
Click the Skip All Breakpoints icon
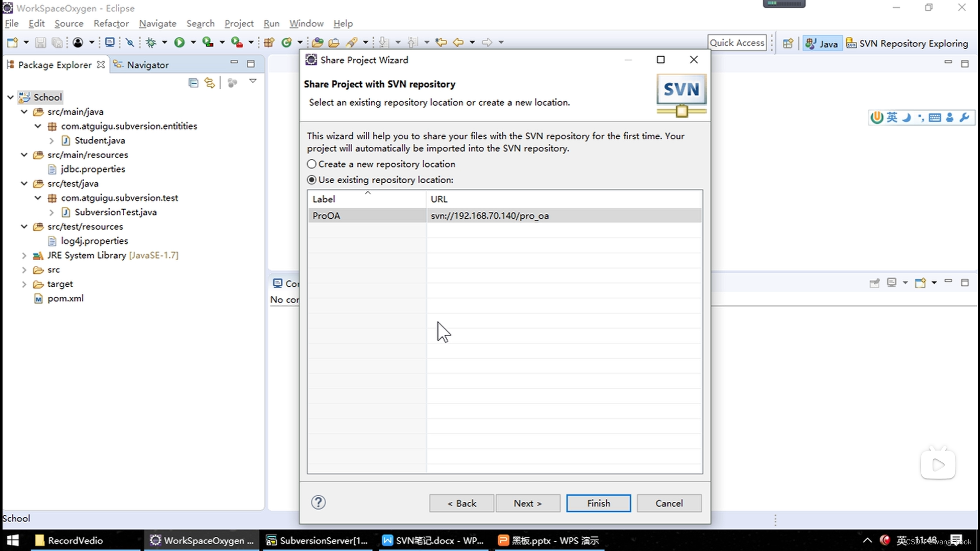[130, 42]
